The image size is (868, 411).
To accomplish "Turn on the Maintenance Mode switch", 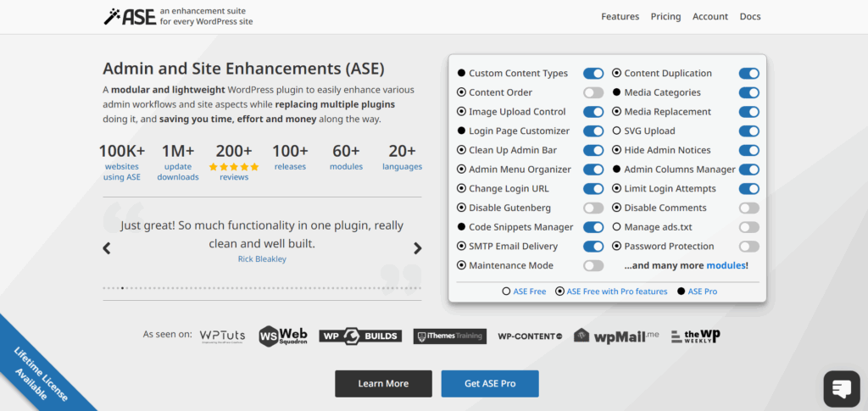I will tap(593, 265).
